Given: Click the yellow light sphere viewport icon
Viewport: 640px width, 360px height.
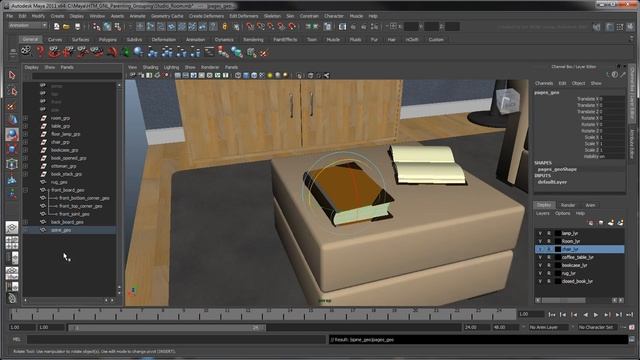Looking at the screenshot, I should tap(270, 76).
